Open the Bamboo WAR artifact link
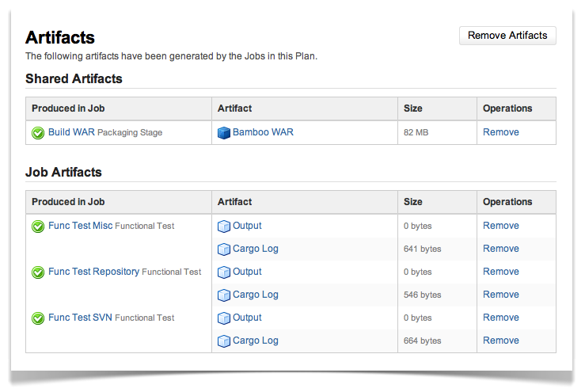 pyautogui.click(x=263, y=132)
